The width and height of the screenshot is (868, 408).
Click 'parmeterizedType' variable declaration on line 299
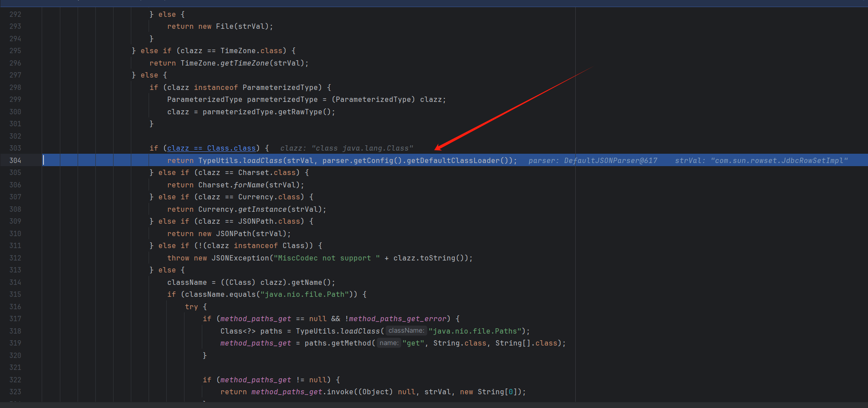(283, 99)
